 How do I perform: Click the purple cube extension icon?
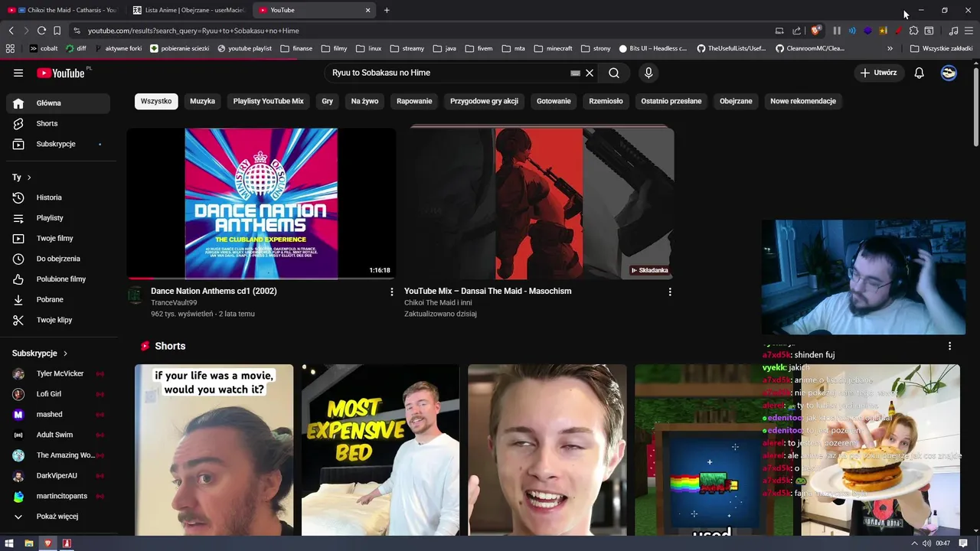click(867, 31)
